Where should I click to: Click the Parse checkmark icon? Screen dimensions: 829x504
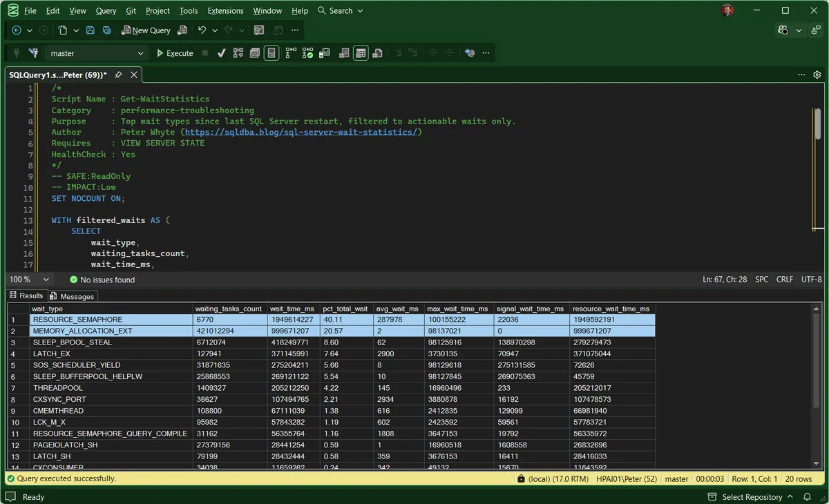click(x=221, y=53)
